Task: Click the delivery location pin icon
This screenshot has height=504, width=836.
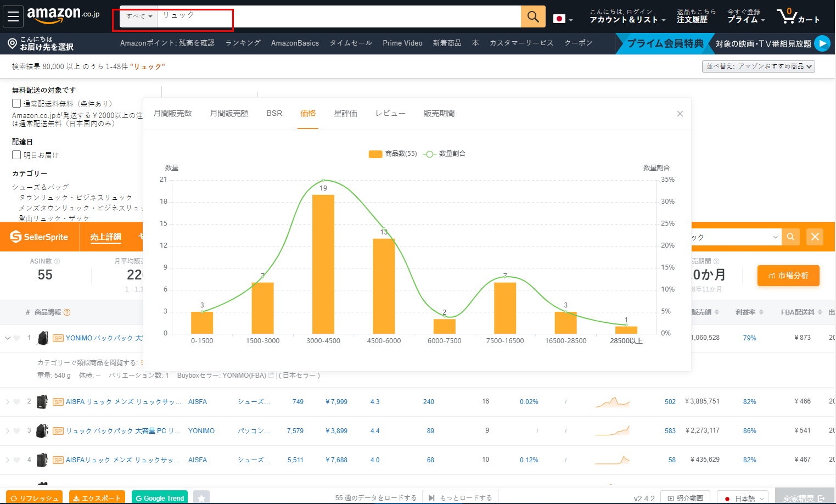Action: tap(12, 43)
